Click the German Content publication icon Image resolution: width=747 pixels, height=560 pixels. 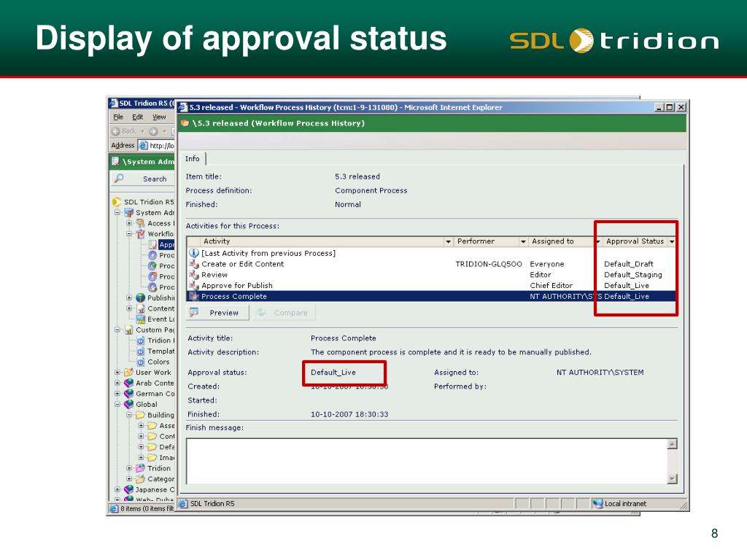click(x=128, y=394)
